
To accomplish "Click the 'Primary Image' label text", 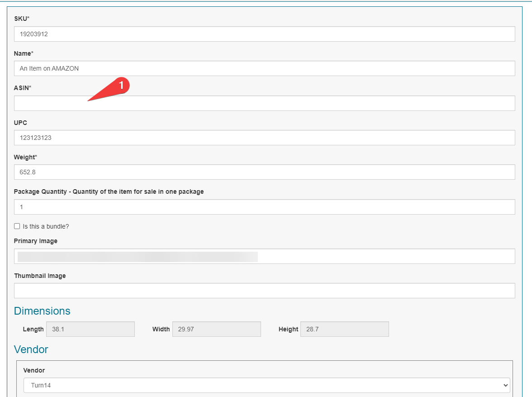I will (x=36, y=241).
